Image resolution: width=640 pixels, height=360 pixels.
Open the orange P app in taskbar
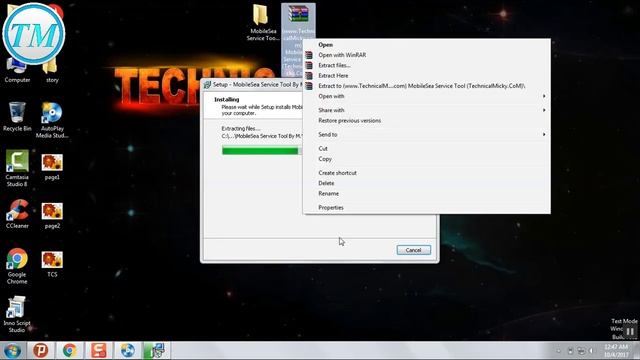click(41, 351)
